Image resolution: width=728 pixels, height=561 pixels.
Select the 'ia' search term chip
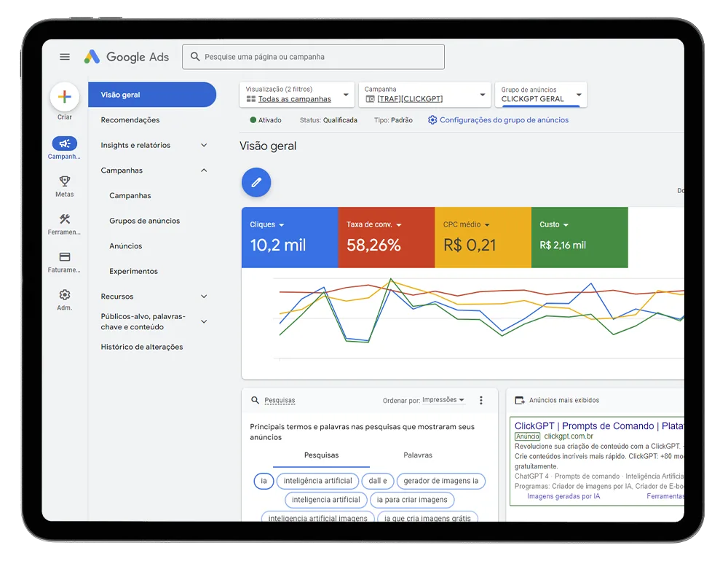pyautogui.click(x=264, y=481)
